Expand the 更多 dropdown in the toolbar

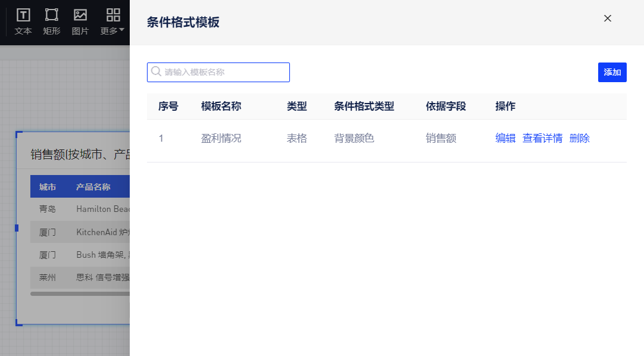(112, 21)
